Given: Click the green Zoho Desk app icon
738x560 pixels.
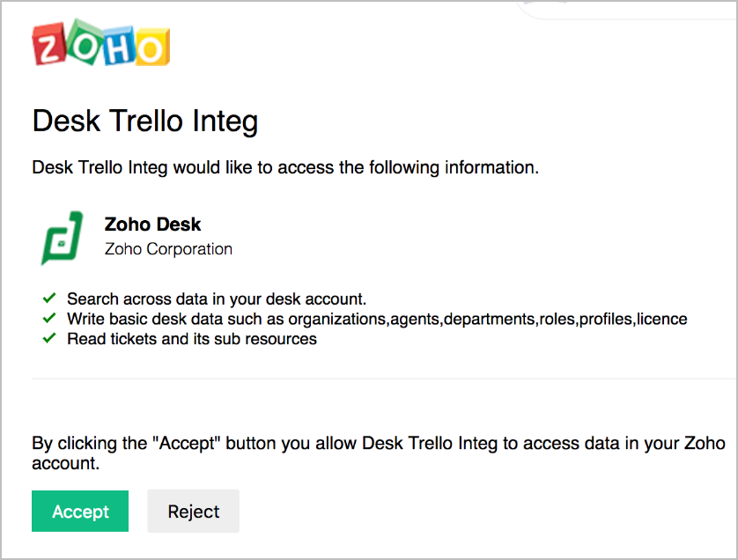Looking at the screenshot, I should point(63,238).
